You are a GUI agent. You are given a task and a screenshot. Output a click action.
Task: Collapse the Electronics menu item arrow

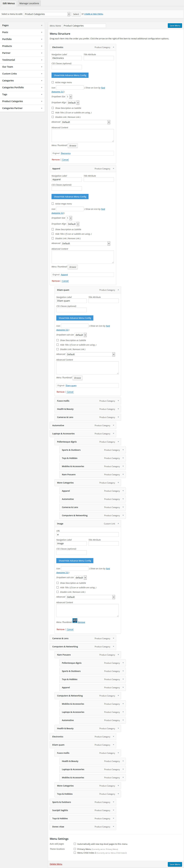pyautogui.click(x=113, y=47)
